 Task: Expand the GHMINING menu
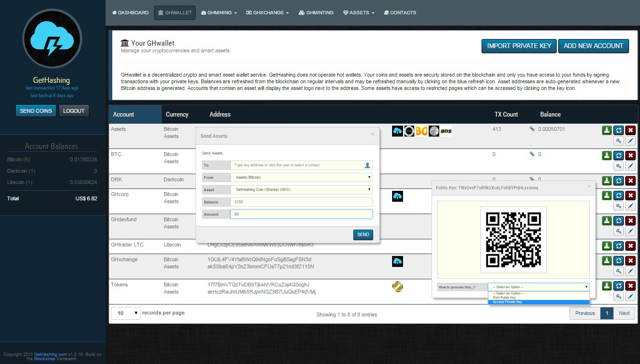coord(219,13)
